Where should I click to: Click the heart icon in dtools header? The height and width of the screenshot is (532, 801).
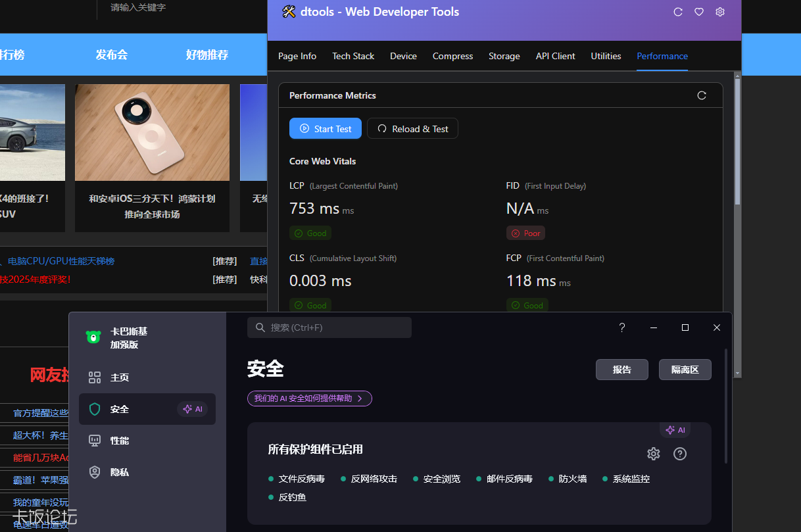click(x=699, y=12)
